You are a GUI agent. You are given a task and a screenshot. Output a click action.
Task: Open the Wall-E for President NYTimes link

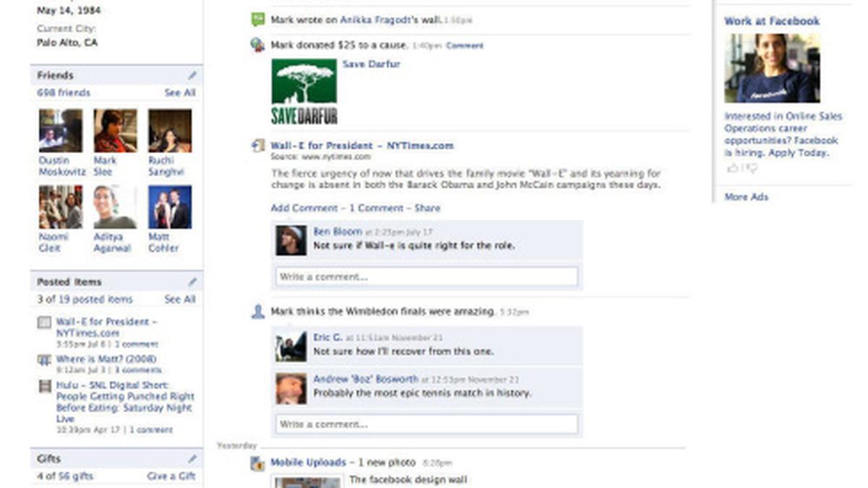pos(362,145)
